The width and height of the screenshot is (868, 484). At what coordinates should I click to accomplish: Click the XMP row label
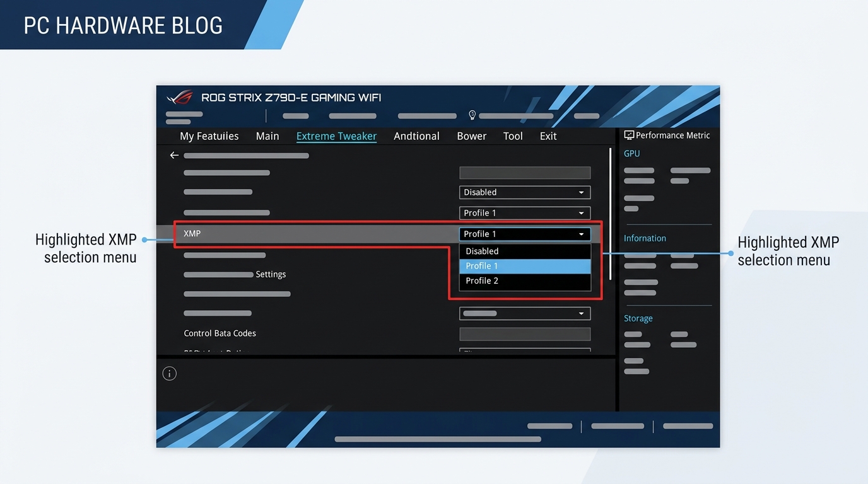coord(192,233)
